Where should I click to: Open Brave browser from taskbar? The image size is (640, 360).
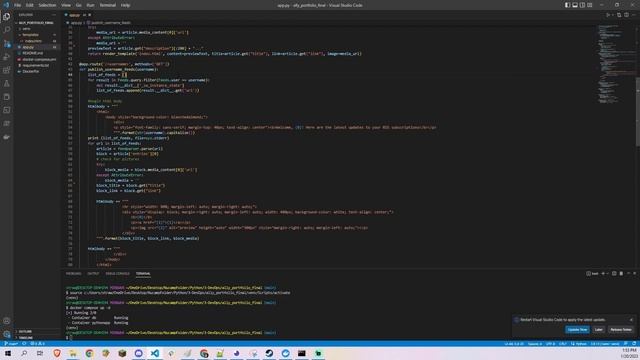[57, 353]
